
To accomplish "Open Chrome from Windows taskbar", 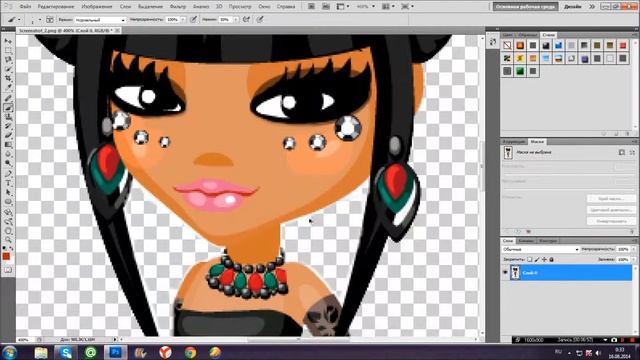I will [190, 352].
